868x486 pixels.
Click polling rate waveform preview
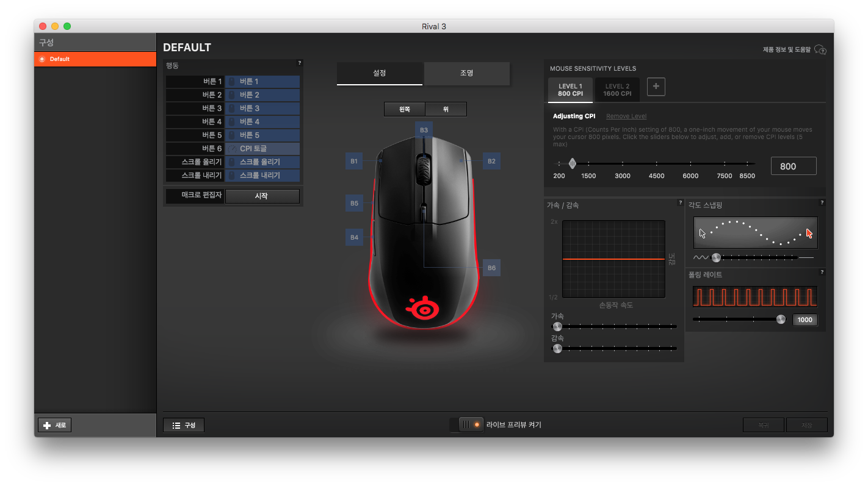tap(754, 296)
